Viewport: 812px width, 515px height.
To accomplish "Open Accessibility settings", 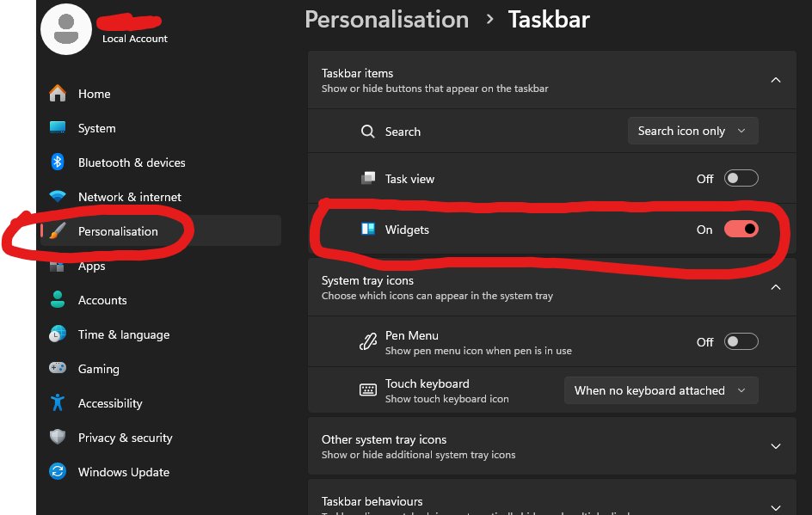I will (58, 403).
